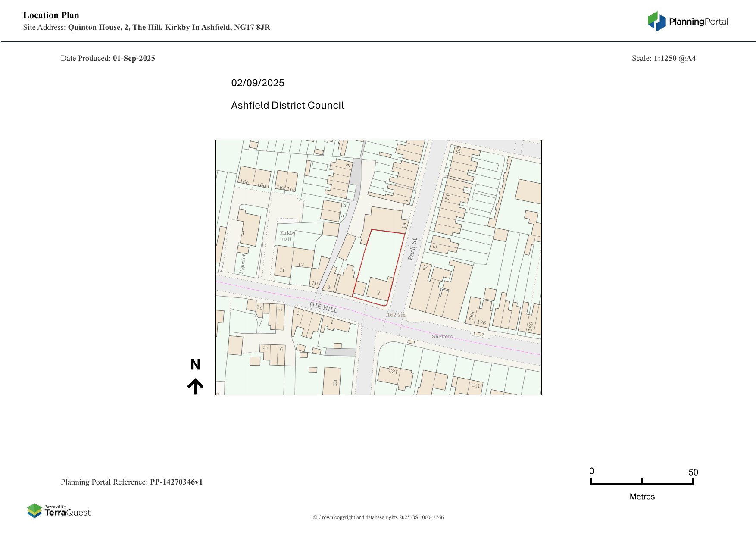Click the scale bar line

coord(642,484)
